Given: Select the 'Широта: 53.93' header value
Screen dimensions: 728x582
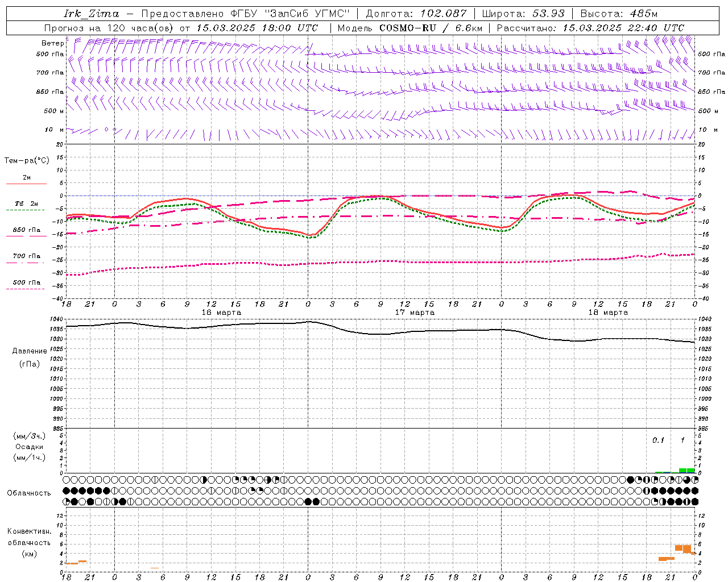Looking at the screenshot, I should 524,14.
